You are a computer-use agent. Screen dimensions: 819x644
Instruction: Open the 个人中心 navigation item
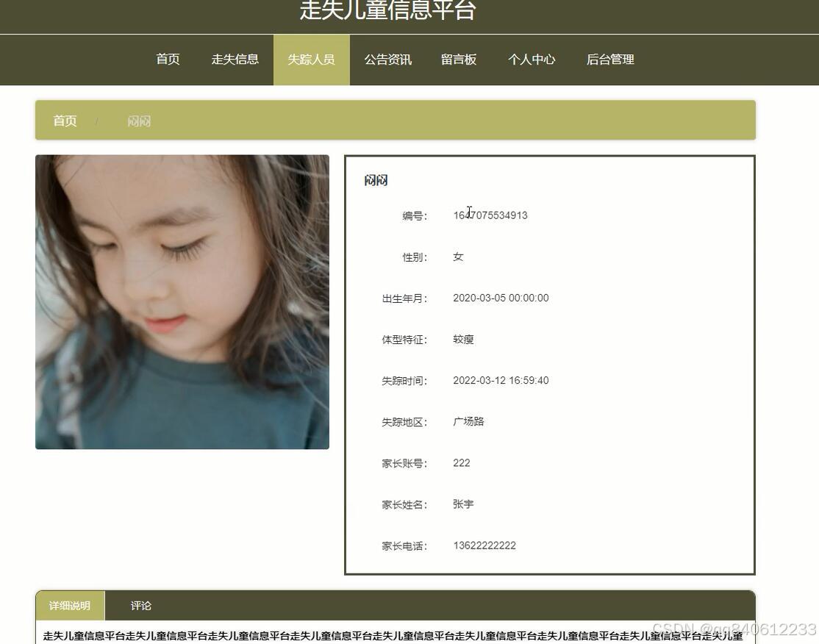click(532, 60)
